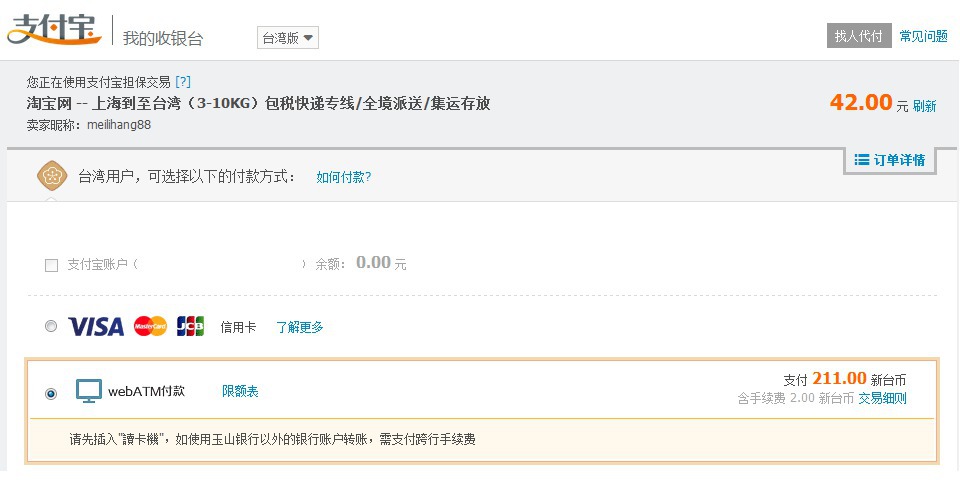Screen dimensions: 960x486
Task: Click the JCB card icon
Action: 190,327
